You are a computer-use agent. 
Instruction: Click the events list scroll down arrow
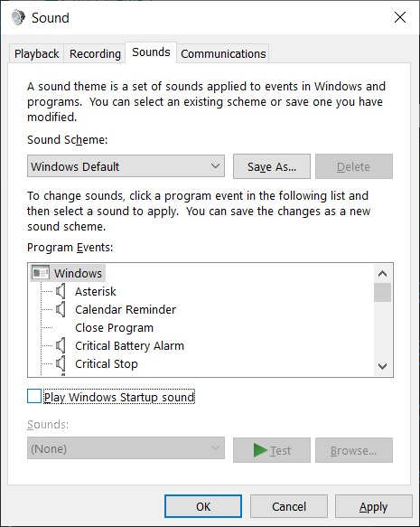click(382, 366)
